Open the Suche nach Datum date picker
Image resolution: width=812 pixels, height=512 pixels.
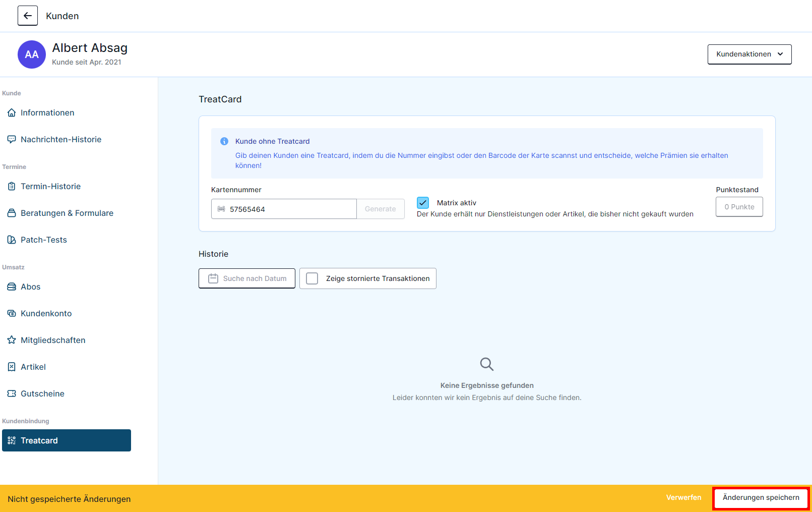pos(247,278)
